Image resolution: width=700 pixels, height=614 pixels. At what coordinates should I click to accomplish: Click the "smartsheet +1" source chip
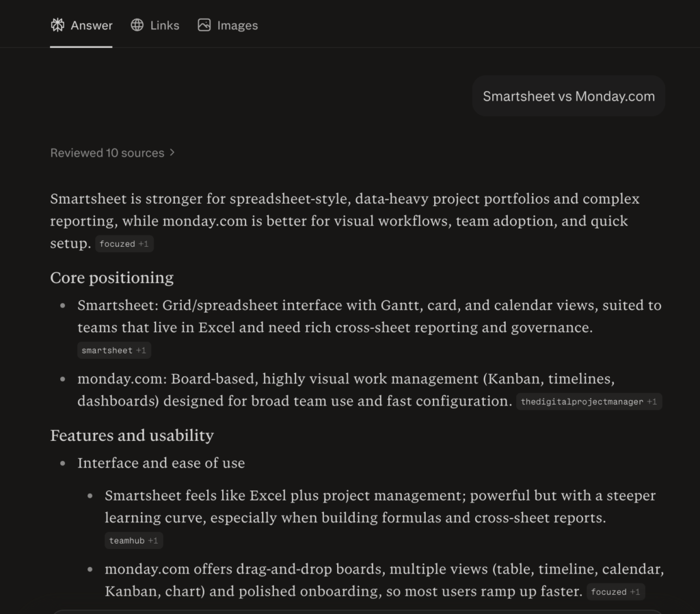(114, 350)
